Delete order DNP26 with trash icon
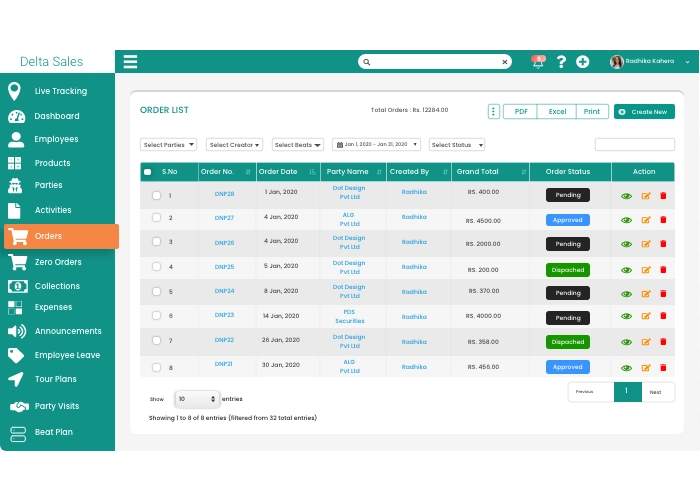This screenshot has width=700, height=500. [662, 244]
